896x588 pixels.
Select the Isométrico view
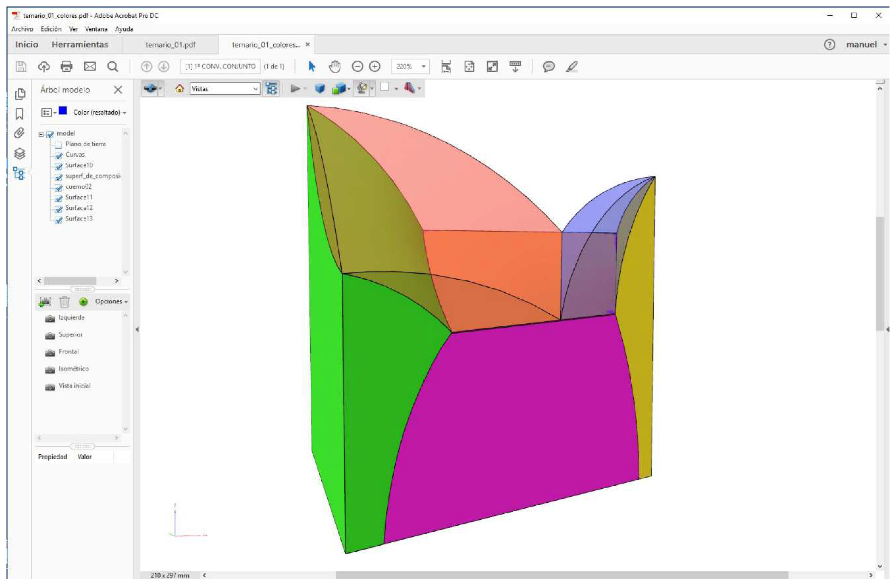pyautogui.click(x=74, y=369)
